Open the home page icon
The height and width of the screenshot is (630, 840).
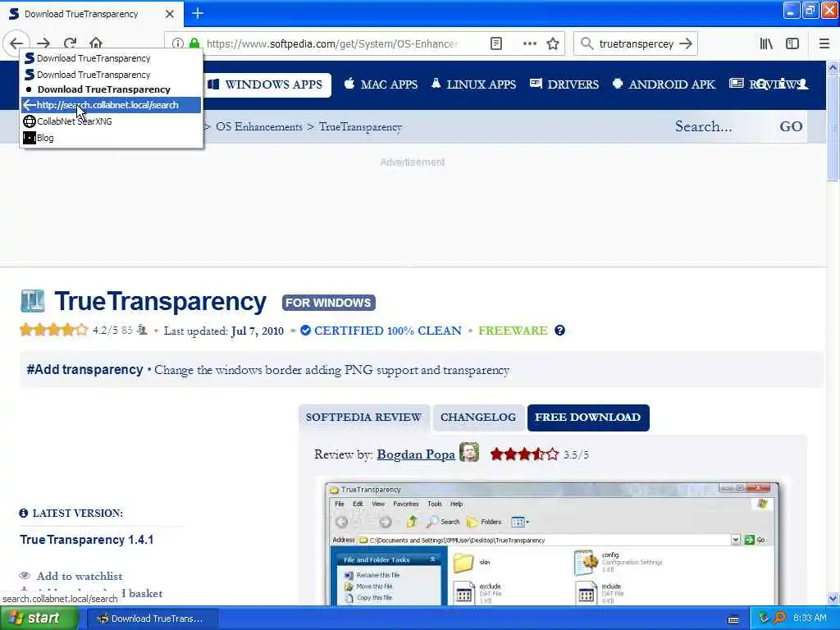pos(96,43)
